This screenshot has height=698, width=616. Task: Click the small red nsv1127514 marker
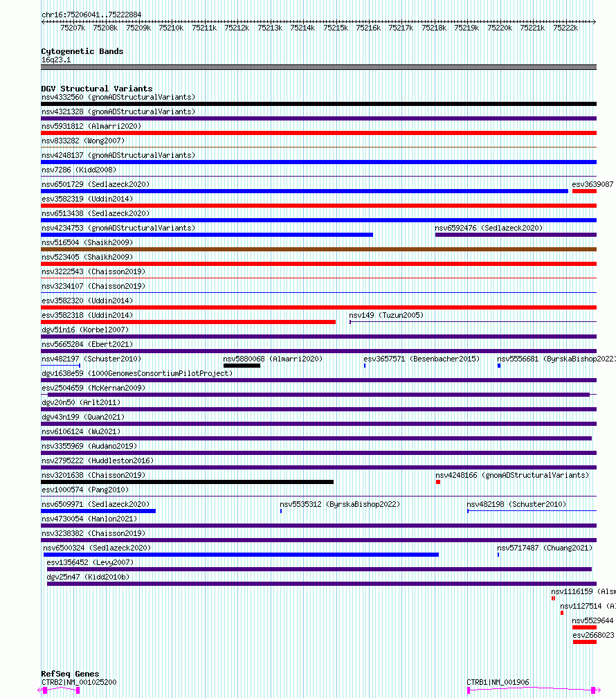click(x=562, y=613)
